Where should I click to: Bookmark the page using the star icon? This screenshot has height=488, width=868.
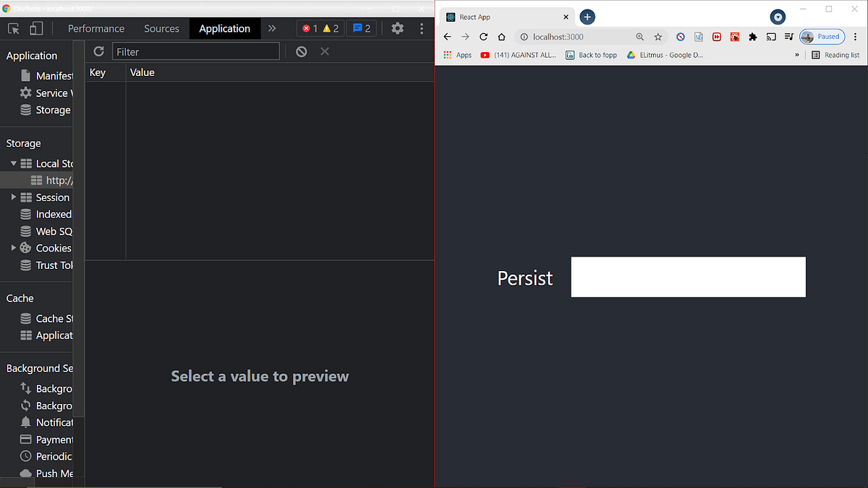pyautogui.click(x=658, y=36)
